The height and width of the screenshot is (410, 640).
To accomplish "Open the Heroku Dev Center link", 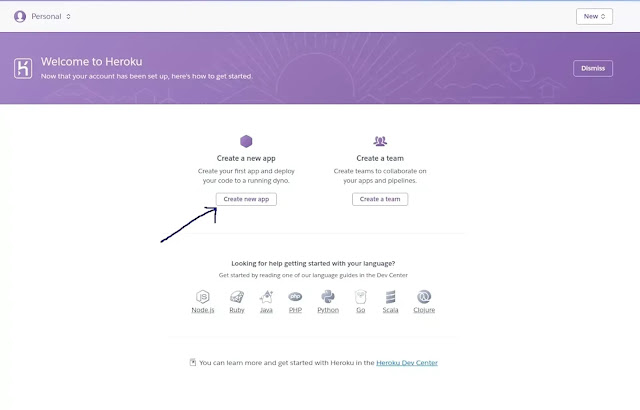I will point(407,362).
